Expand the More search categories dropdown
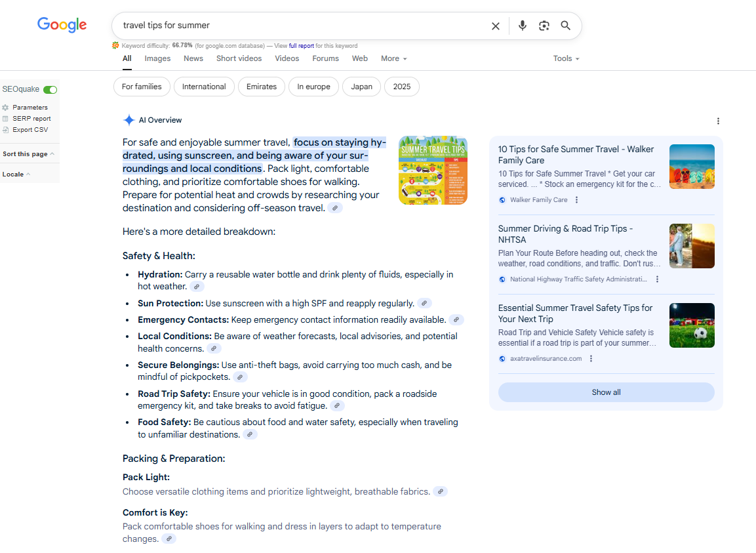 (393, 58)
